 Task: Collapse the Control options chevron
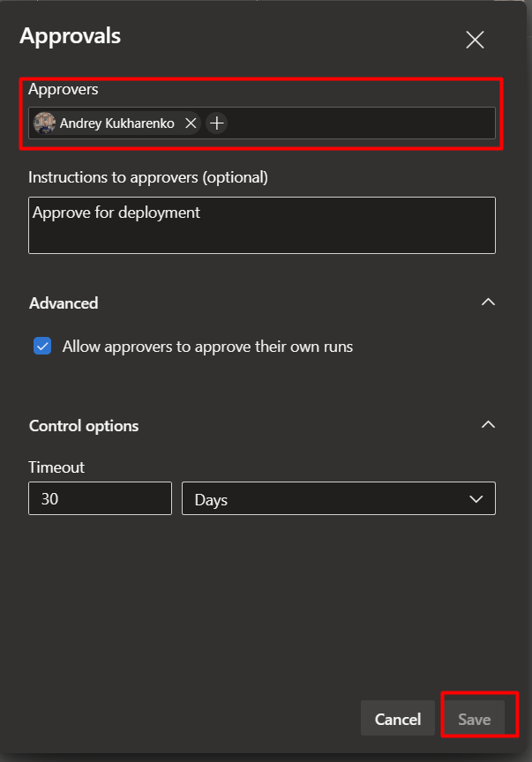coord(488,425)
